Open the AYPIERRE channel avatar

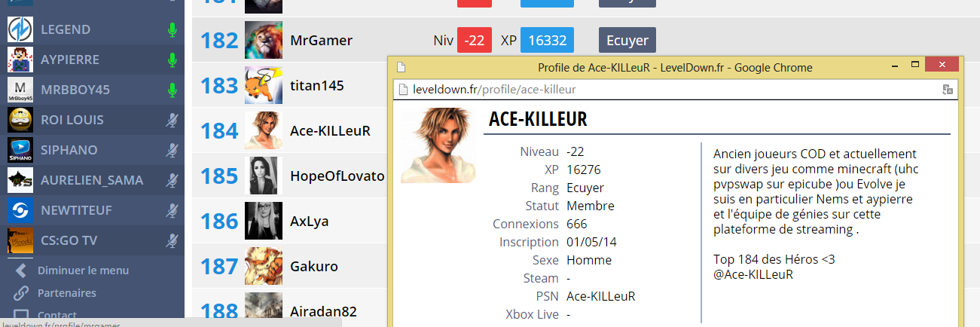[20, 60]
